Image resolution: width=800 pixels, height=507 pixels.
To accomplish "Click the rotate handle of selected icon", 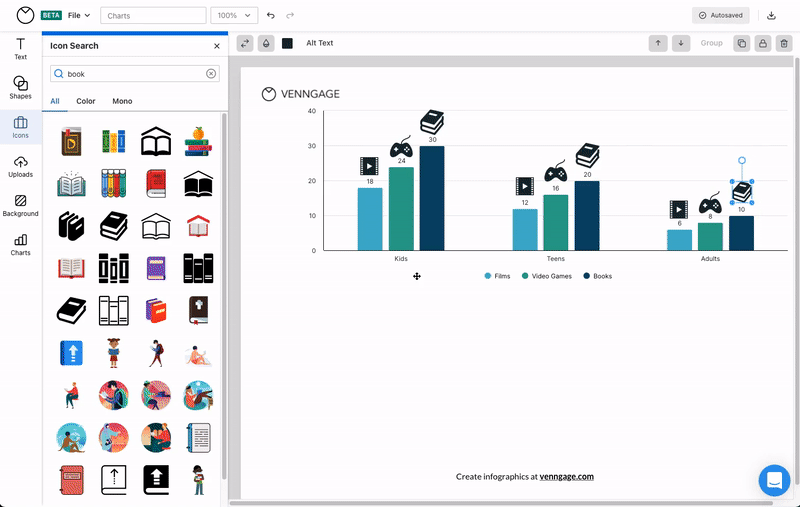I will [x=742, y=161].
